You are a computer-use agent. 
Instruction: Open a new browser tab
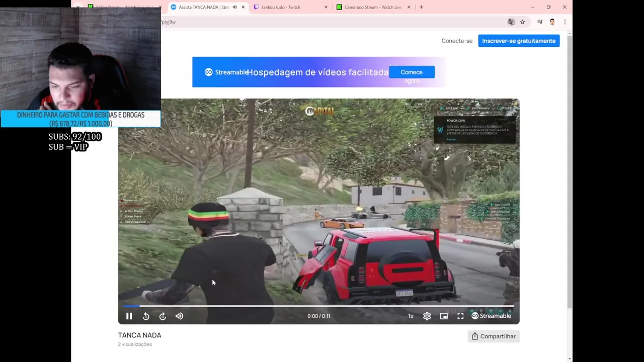coord(421,7)
